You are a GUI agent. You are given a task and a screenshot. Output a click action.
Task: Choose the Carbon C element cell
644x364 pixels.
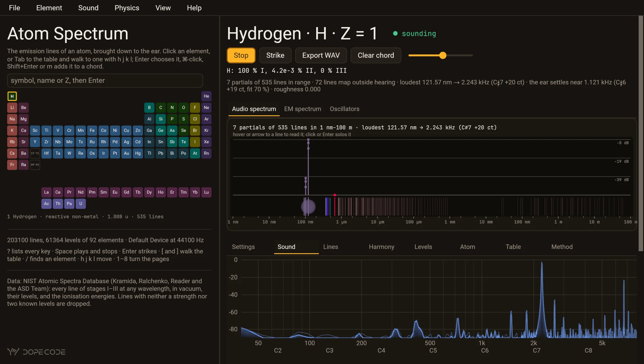pyautogui.click(x=161, y=108)
